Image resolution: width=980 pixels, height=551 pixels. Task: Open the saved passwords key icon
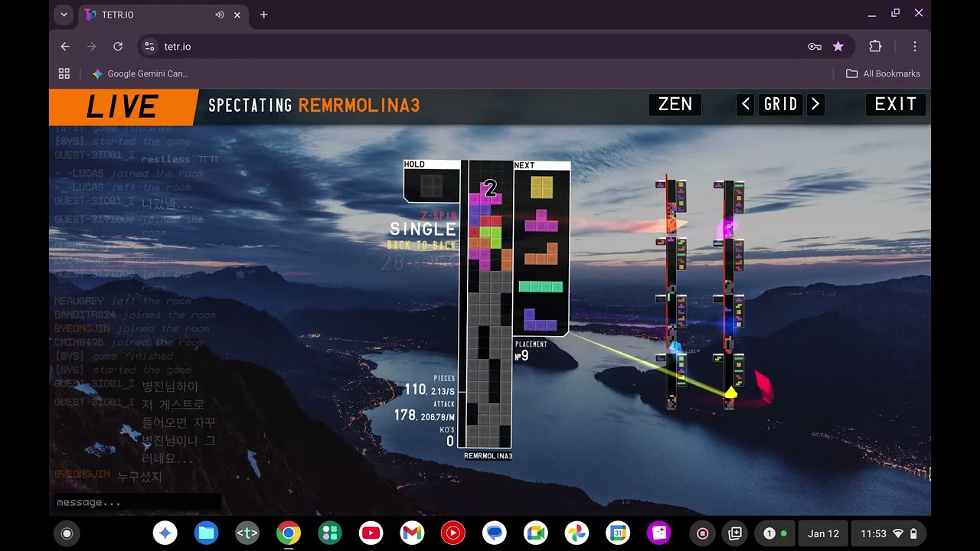tap(815, 47)
